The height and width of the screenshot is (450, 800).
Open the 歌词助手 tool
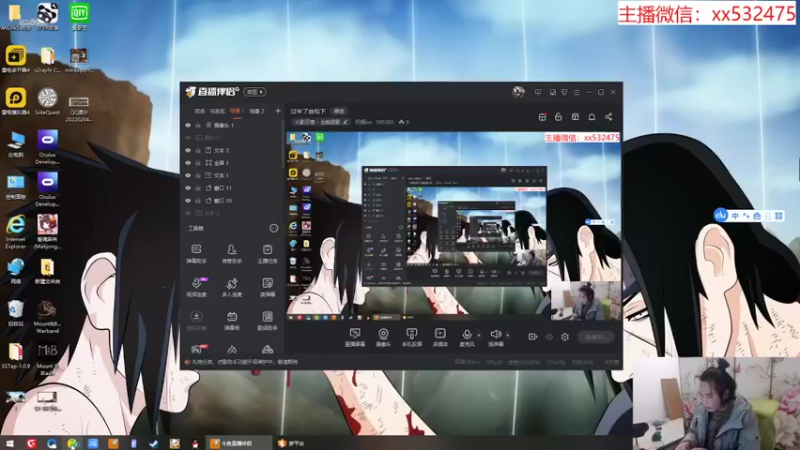click(x=267, y=321)
